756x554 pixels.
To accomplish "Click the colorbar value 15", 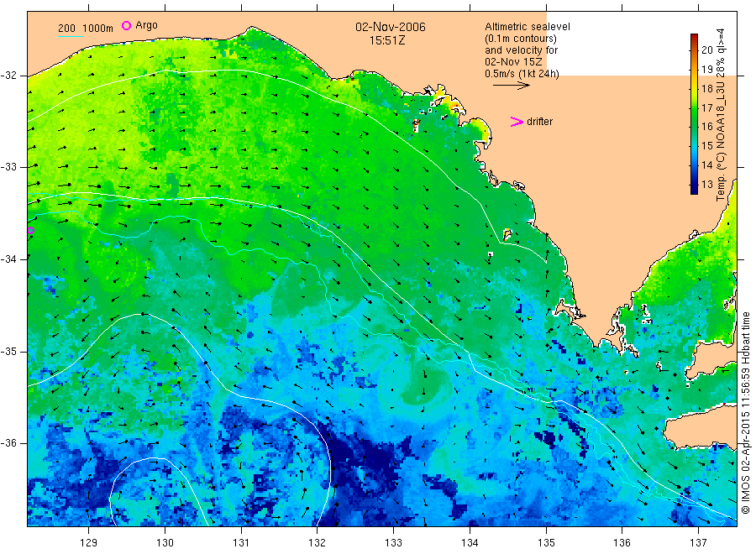I will click(706, 145).
